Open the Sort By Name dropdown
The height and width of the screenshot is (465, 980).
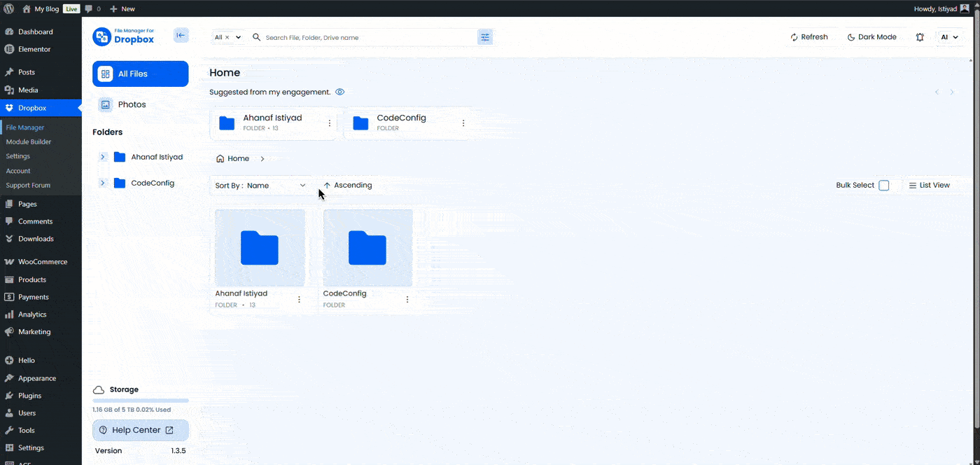pos(260,185)
